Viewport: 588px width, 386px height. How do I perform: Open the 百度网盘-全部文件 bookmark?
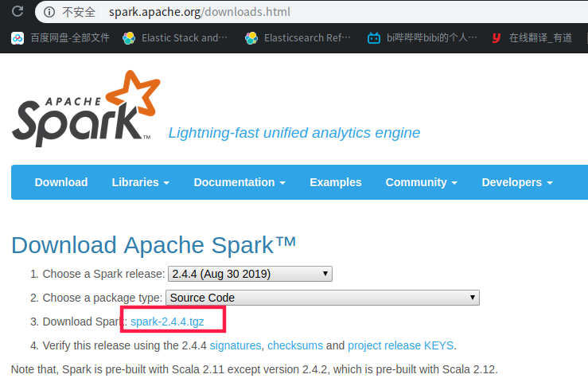(60, 38)
